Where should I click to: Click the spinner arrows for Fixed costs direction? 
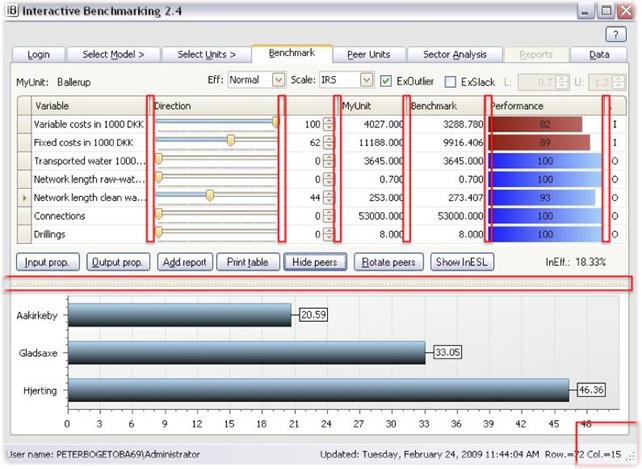[x=328, y=143]
